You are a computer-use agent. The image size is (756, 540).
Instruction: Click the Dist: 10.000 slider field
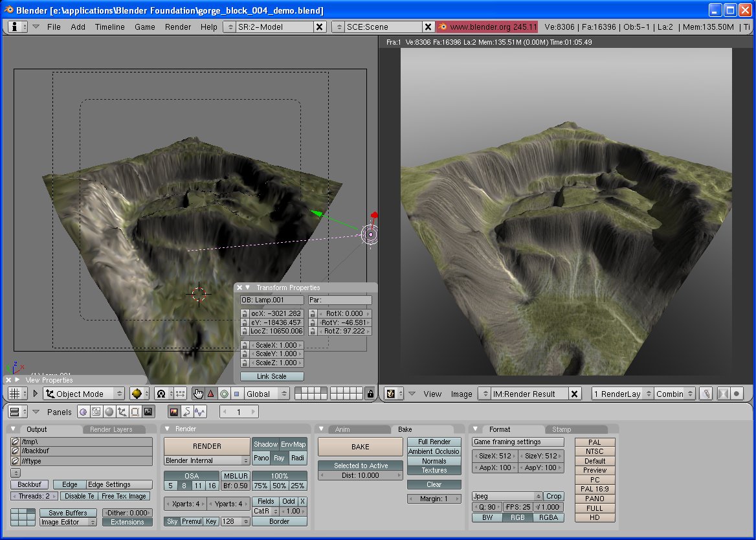(x=361, y=475)
